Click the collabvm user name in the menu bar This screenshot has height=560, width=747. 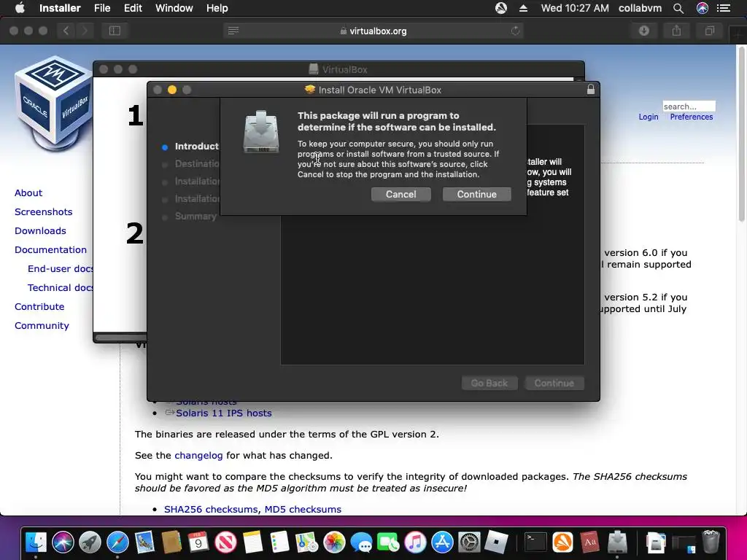640,8
